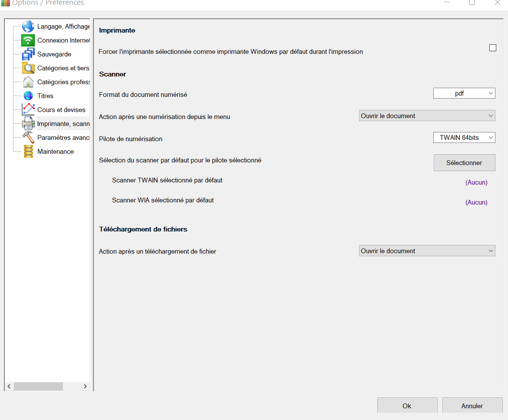
Task: Click the floppy disks Sauvegarde icon
Action: [28, 54]
